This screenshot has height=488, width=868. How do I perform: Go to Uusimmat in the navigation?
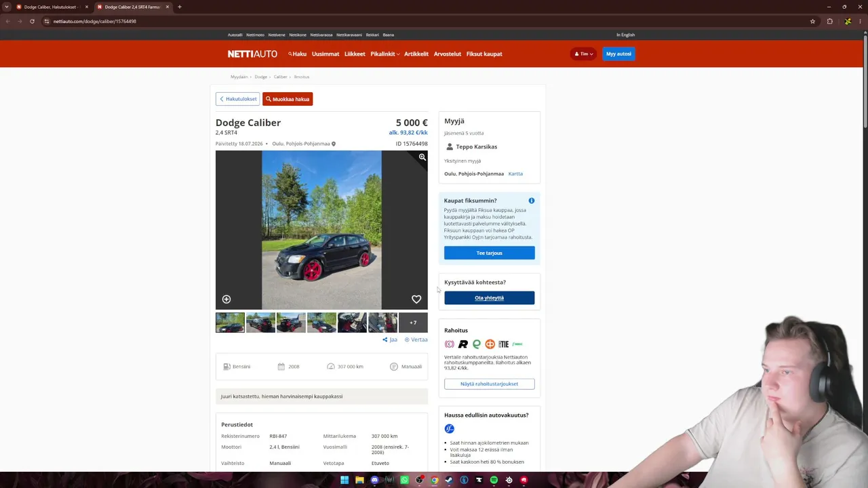(x=325, y=54)
